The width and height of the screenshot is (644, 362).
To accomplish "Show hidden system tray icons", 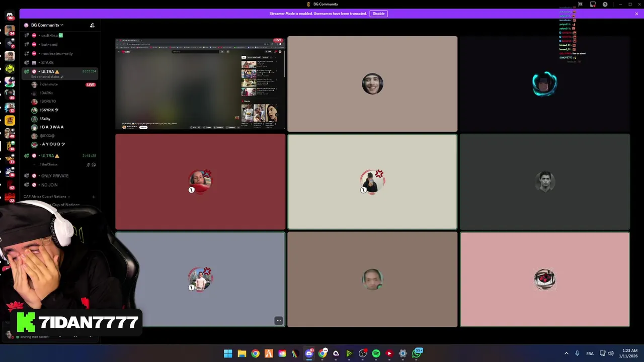I will pyautogui.click(x=566, y=353).
